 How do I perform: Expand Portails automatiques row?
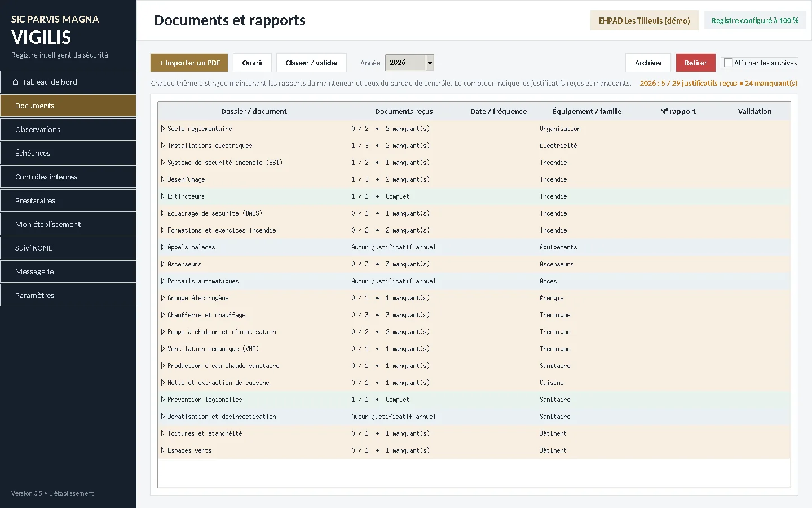click(x=163, y=281)
